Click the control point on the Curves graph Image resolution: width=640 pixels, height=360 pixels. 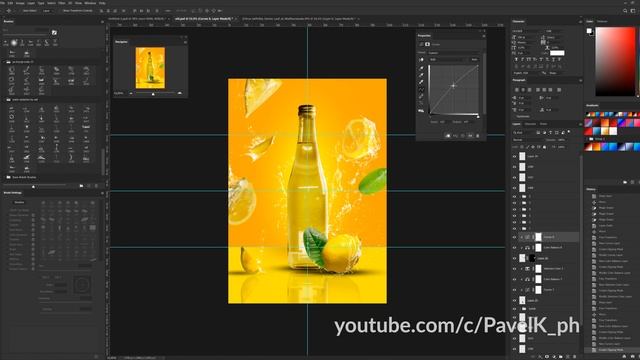(x=453, y=86)
